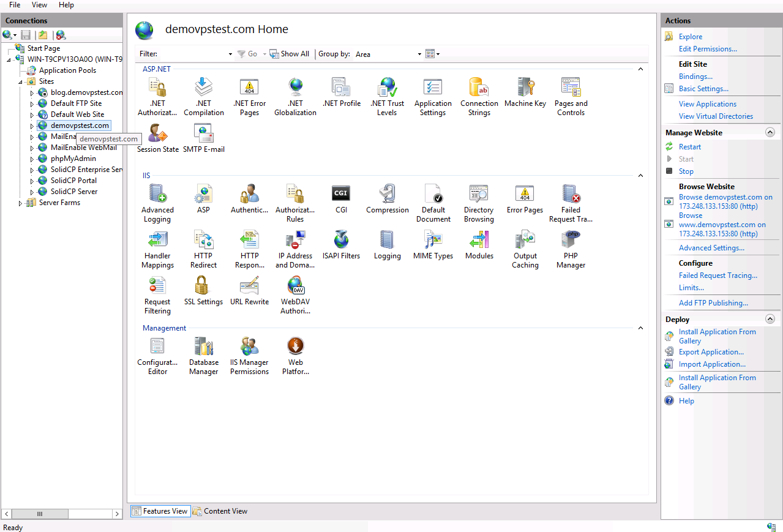Open Compression feature
This screenshot has height=532, width=783.
click(387, 199)
